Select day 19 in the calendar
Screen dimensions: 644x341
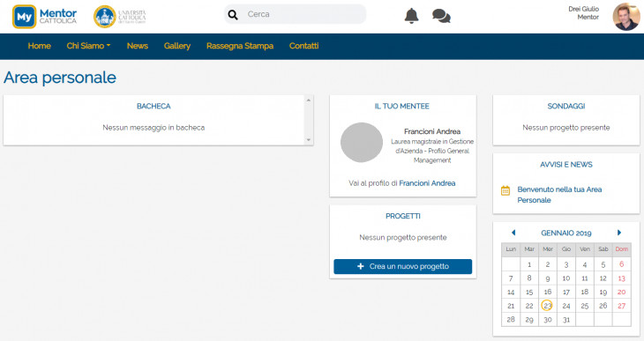pyautogui.click(x=603, y=292)
